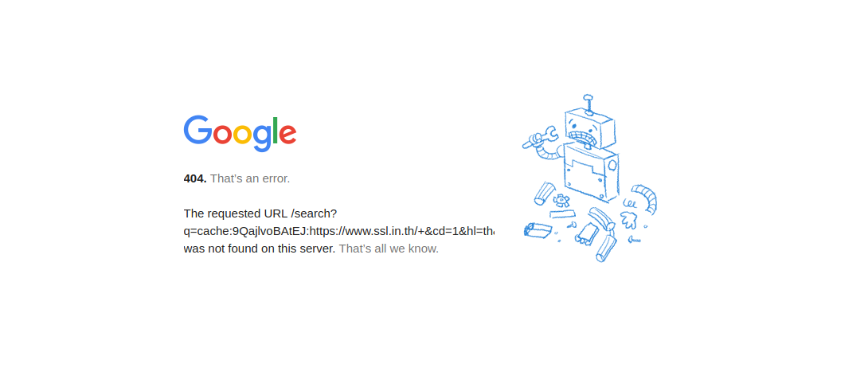Click the blue capital G in the logo

(197, 130)
